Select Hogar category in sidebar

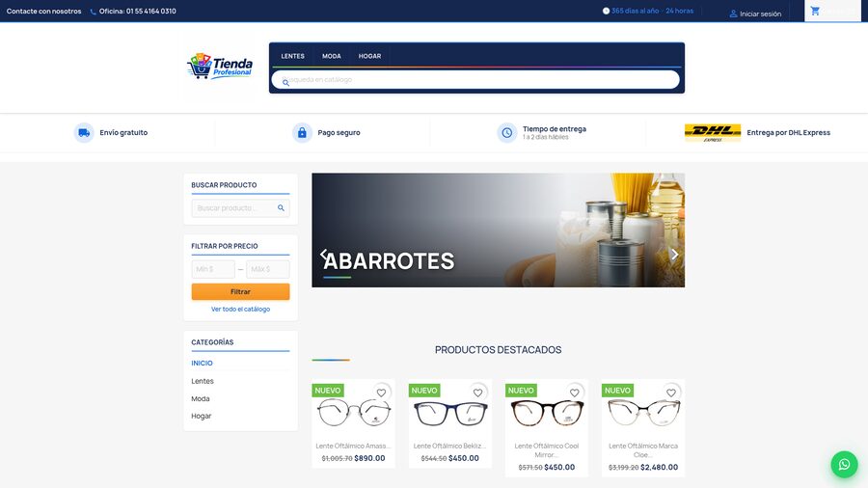[202, 416]
